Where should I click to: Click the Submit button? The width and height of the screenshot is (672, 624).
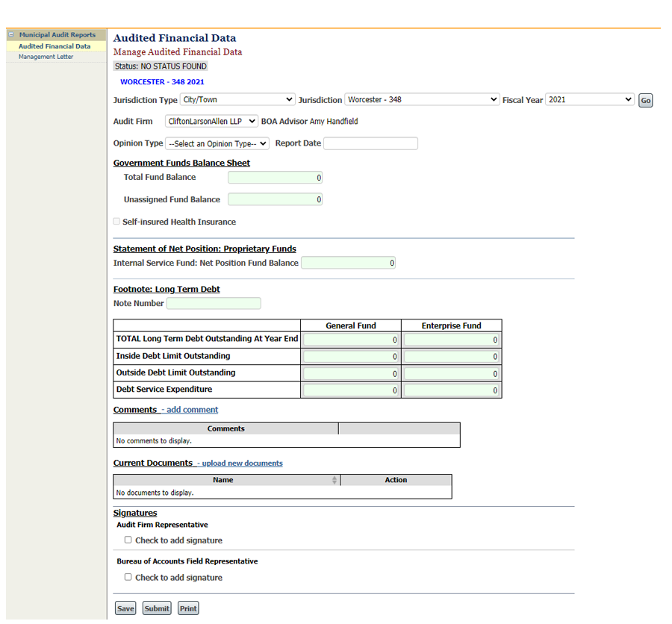[157, 608]
